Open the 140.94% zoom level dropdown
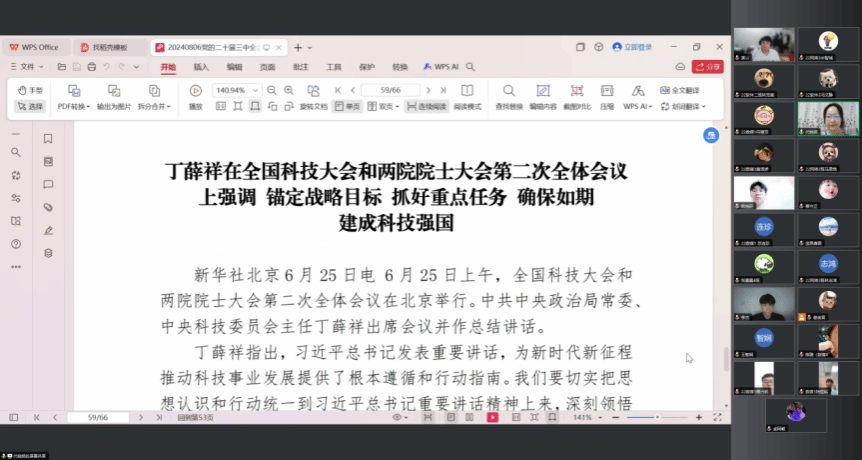 pos(256,90)
